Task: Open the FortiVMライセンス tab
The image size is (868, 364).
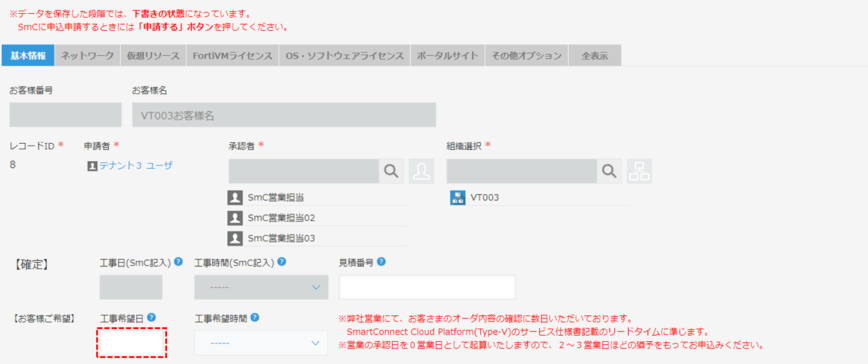Action: 233,55
